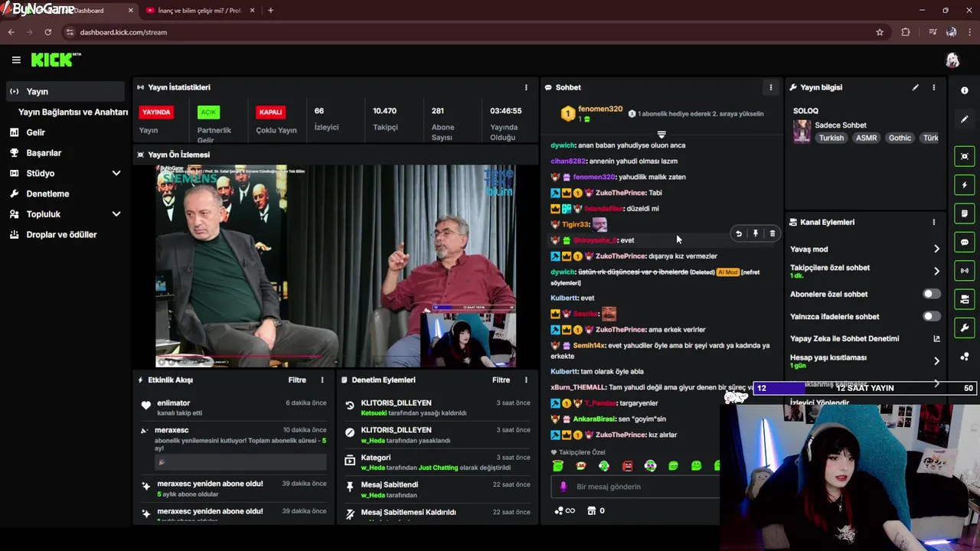
Task: Open the hamburger navigation menu
Action: [16, 60]
